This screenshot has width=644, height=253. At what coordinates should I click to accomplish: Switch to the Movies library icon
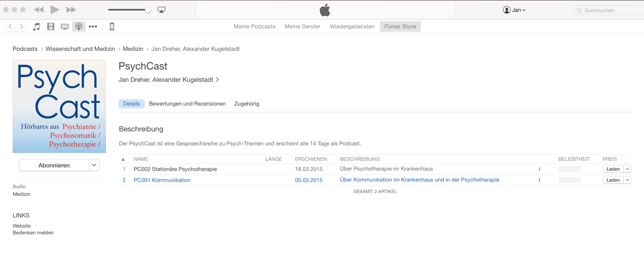point(51,27)
